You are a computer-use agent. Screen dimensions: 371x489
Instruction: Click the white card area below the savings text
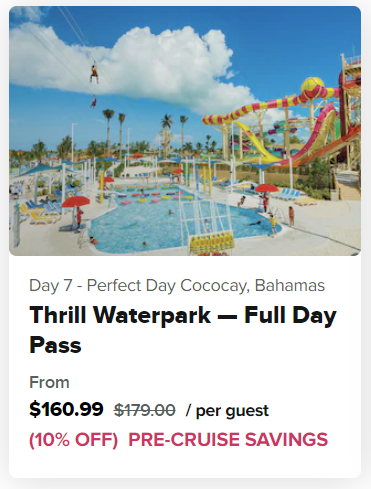point(185,464)
